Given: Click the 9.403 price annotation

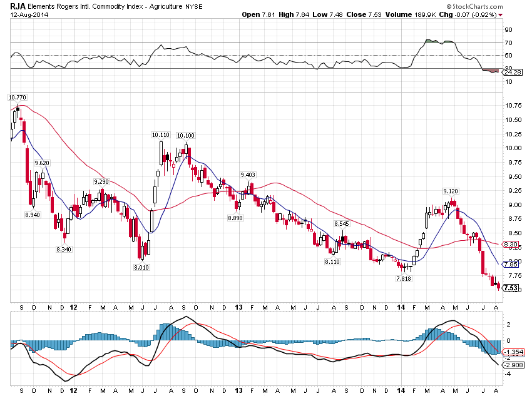Looking at the screenshot, I should (248, 176).
